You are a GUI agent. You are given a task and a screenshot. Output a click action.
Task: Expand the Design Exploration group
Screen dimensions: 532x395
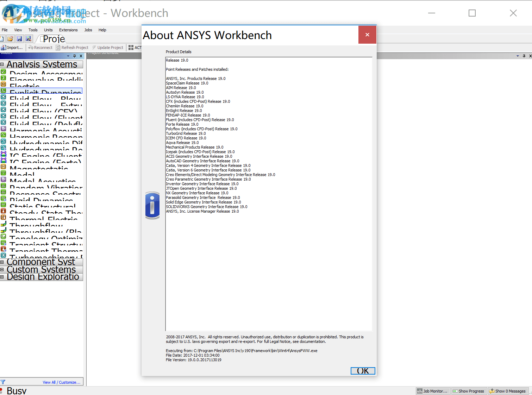coord(2,277)
